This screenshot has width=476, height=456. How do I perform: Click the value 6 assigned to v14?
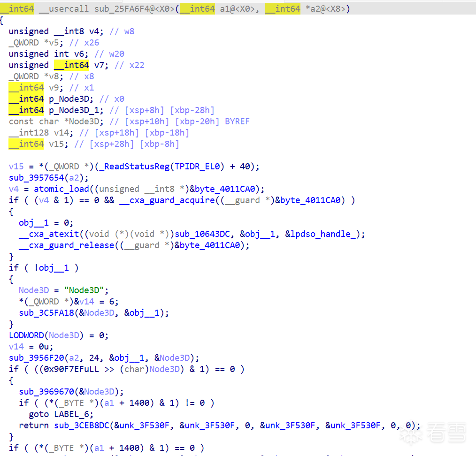pyautogui.click(x=112, y=302)
